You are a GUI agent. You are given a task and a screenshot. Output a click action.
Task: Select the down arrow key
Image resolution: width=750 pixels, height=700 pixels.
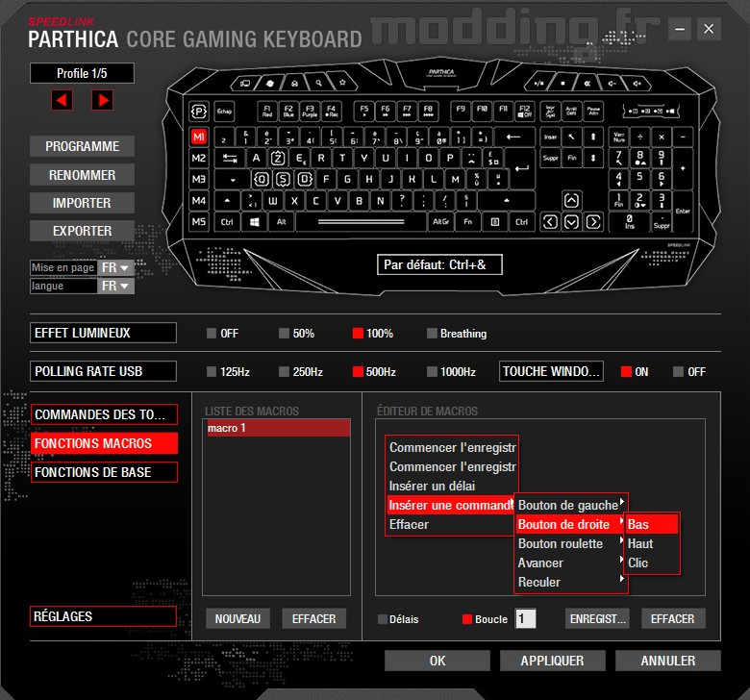[x=571, y=222]
